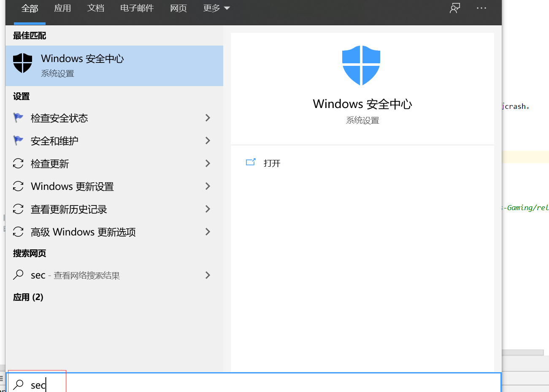Select the 电子邮件 filter tab
549x392 pixels.
[137, 8]
